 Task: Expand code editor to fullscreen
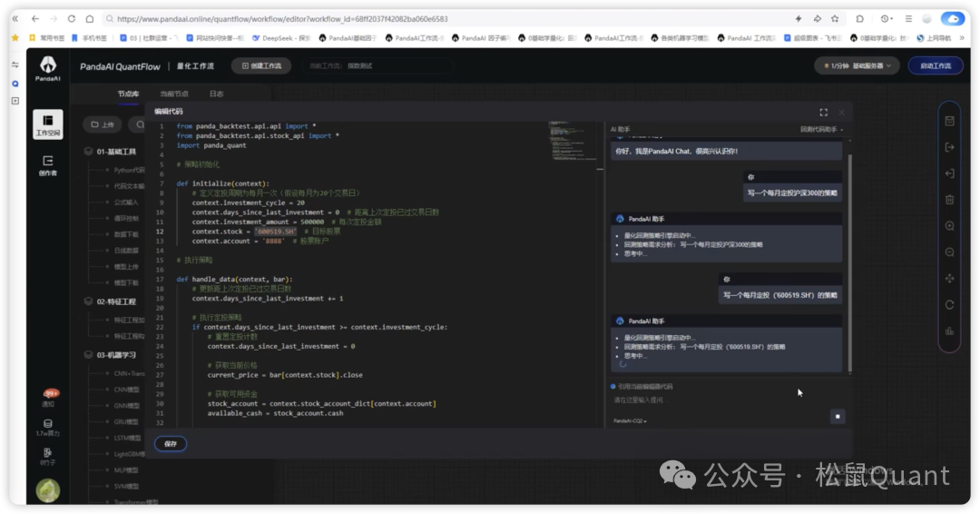823,112
